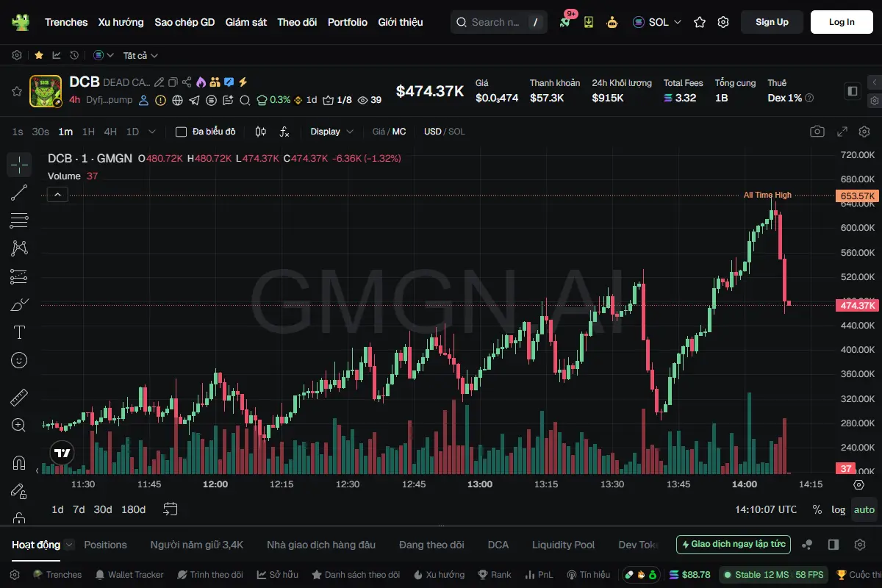Expand more timeframe options chevron

coord(152,132)
